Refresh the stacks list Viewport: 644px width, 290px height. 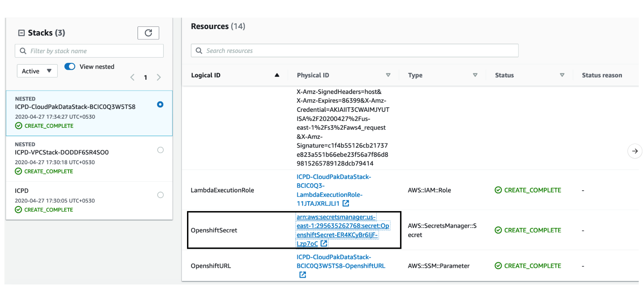coord(148,33)
